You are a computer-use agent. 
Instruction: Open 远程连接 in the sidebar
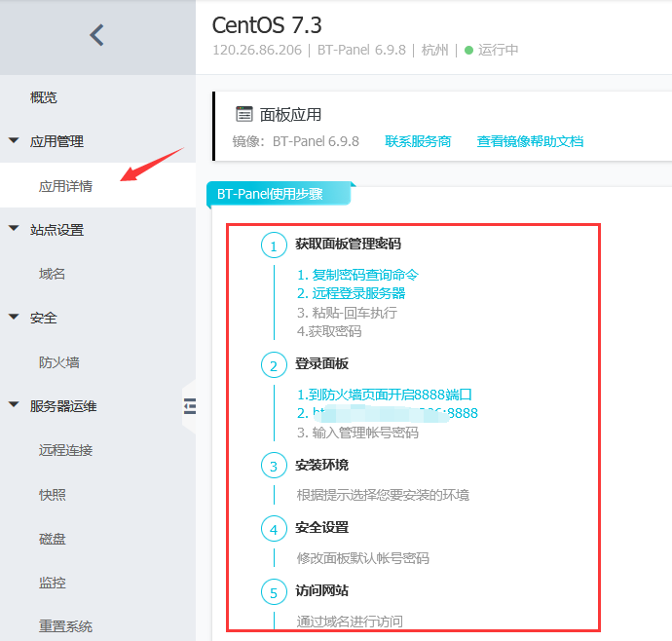coord(65,450)
